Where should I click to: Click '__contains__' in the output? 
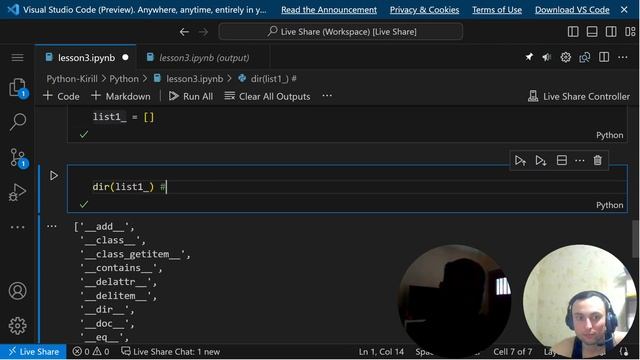coord(121,268)
